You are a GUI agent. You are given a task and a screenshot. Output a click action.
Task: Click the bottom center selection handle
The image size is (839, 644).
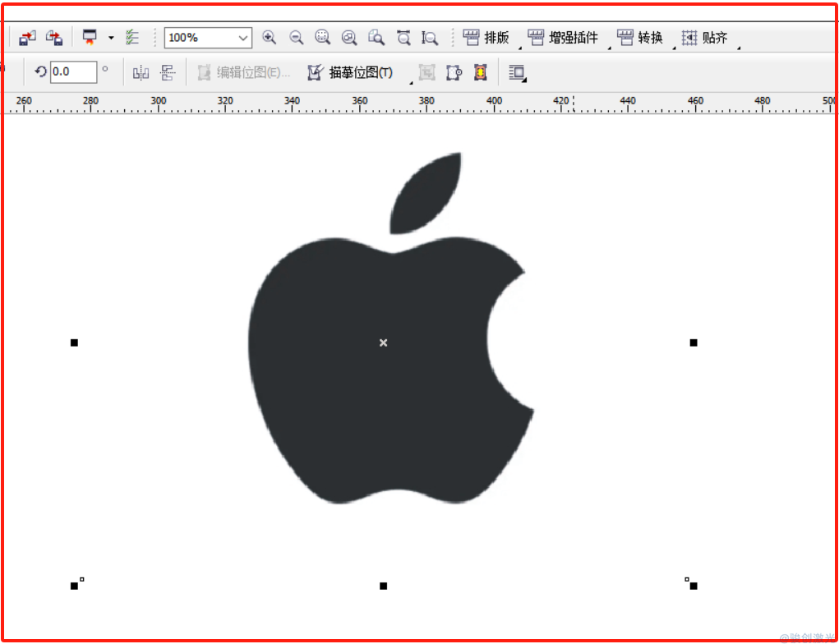(x=383, y=586)
